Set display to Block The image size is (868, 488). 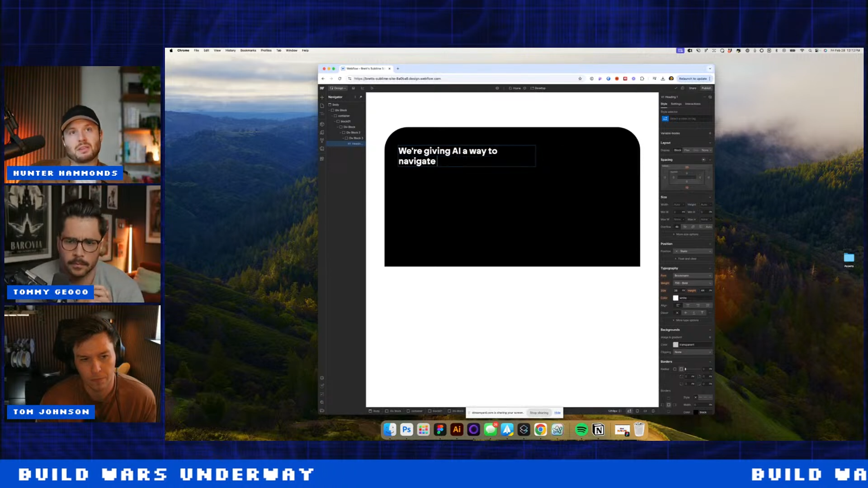[x=678, y=150]
